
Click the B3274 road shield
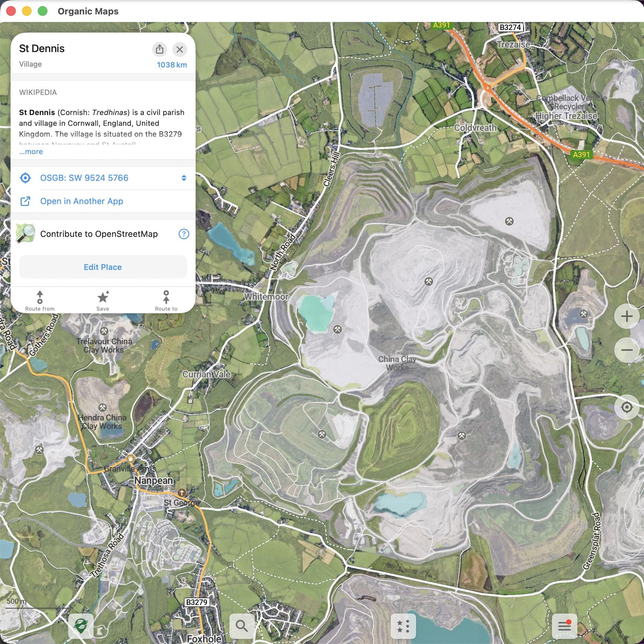(x=510, y=27)
